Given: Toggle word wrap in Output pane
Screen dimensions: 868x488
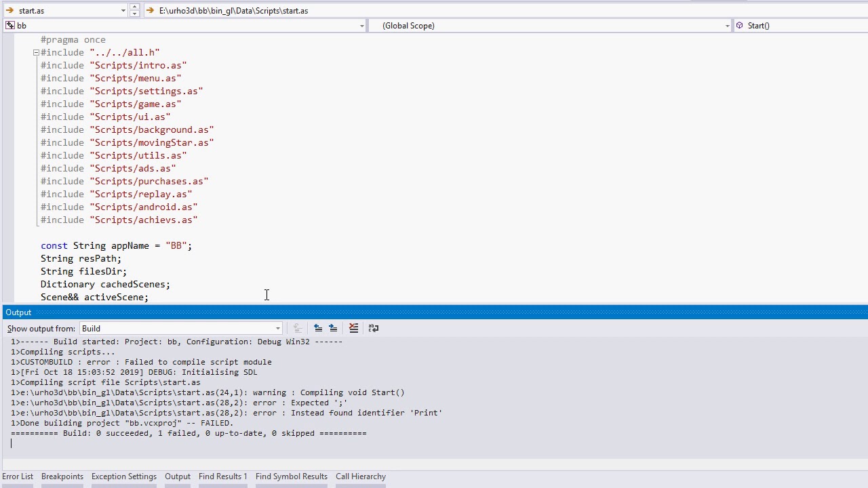Looking at the screenshot, I should 374,328.
